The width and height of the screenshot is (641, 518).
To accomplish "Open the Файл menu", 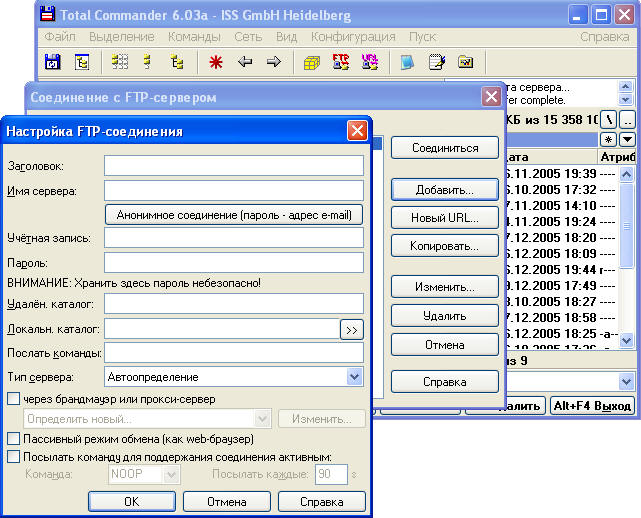I will [x=60, y=37].
